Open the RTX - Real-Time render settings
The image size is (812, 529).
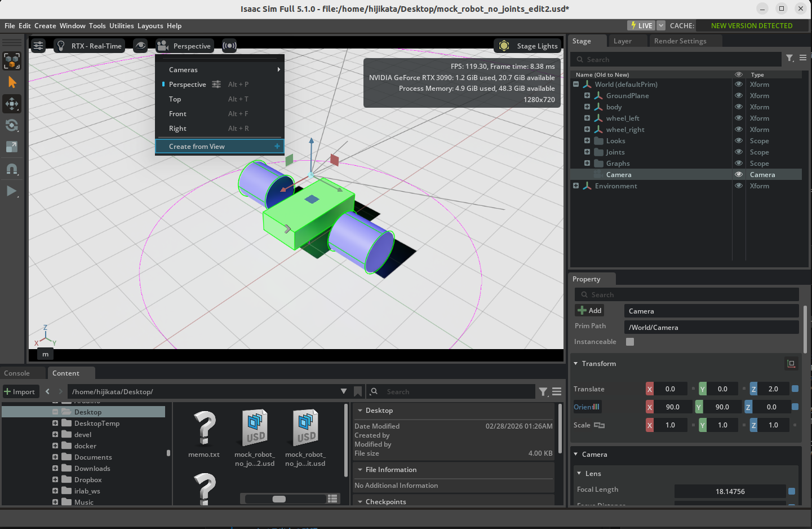click(89, 46)
